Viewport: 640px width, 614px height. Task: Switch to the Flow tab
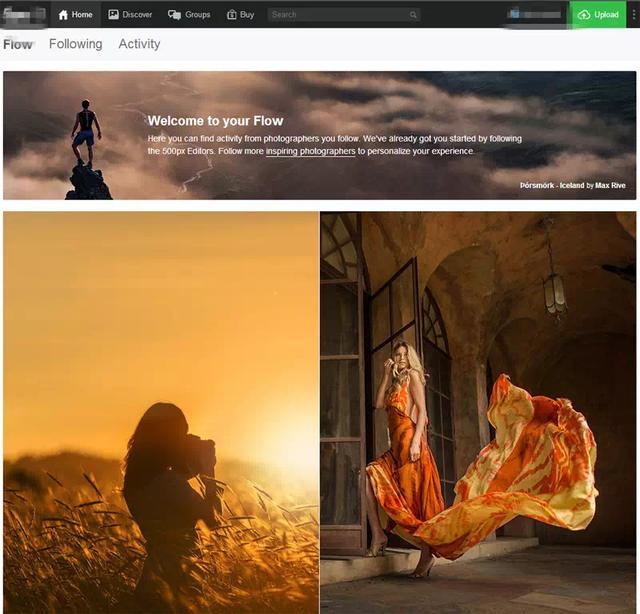coord(18,44)
